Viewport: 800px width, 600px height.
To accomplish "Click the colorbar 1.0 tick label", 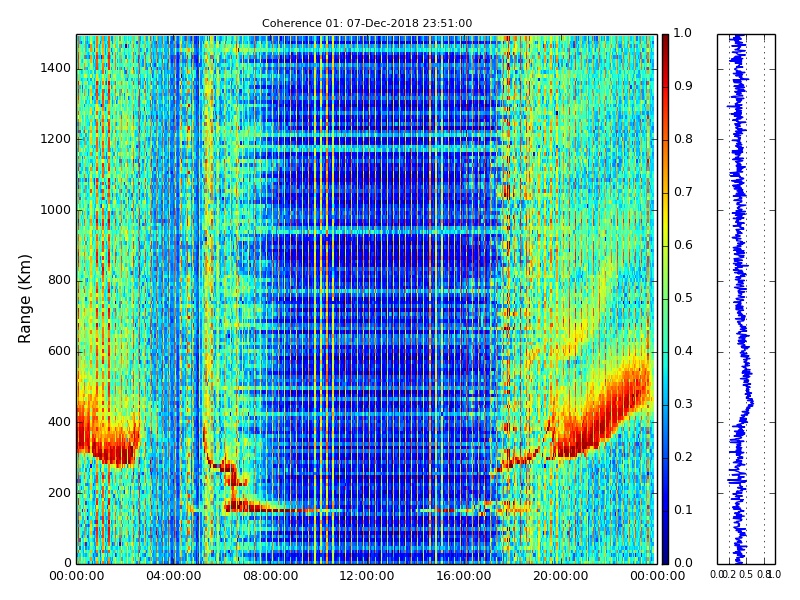I will click(x=683, y=33).
